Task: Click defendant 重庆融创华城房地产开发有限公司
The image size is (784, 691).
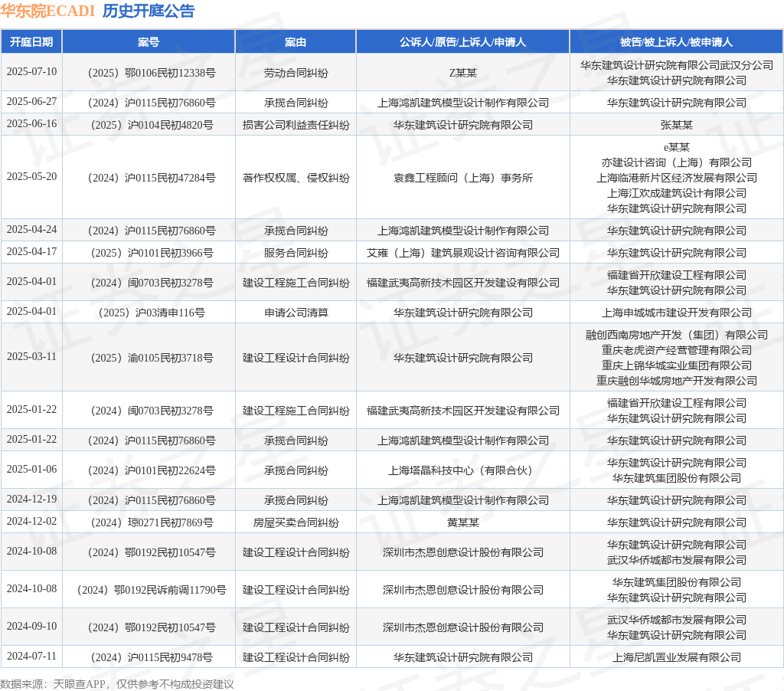Action: [x=677, y=381]
